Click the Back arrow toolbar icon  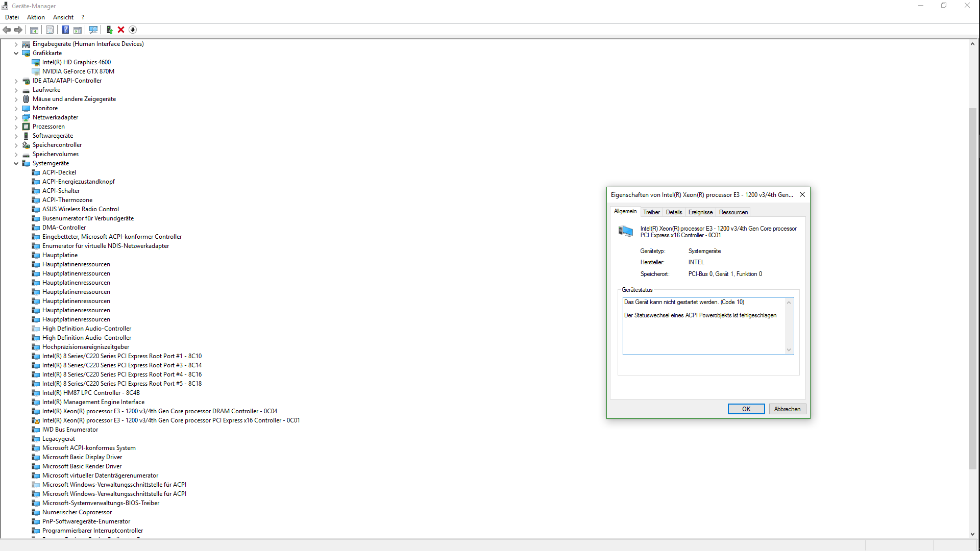[x=7, y=30]
